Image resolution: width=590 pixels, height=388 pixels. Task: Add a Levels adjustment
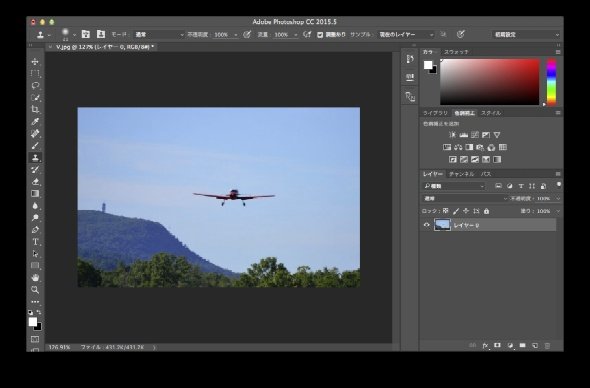[464, 135]
